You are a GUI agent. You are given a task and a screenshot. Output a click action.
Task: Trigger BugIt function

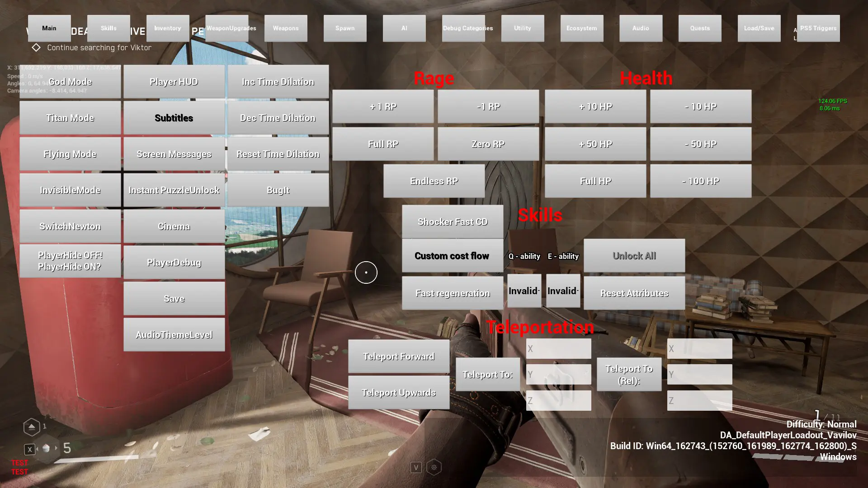click(278, 190)
